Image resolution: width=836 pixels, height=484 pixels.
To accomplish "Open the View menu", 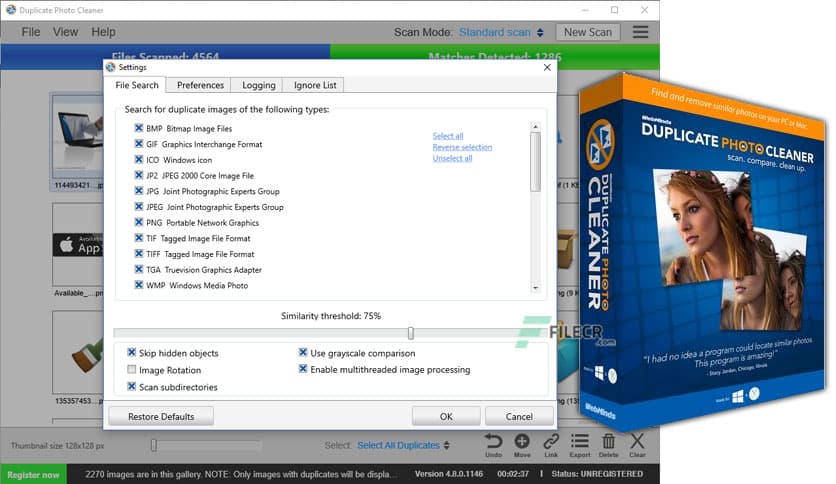I will click(x=65, y=32).
